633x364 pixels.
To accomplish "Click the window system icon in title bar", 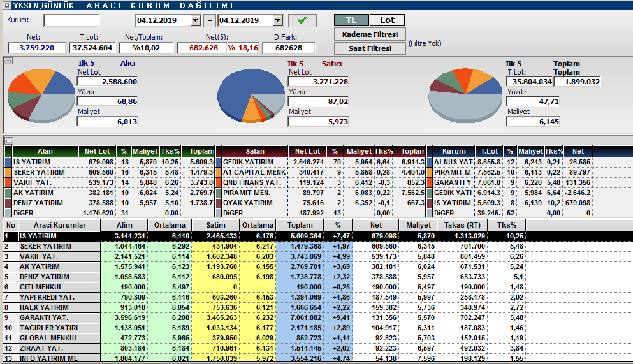I will point(6,5).
